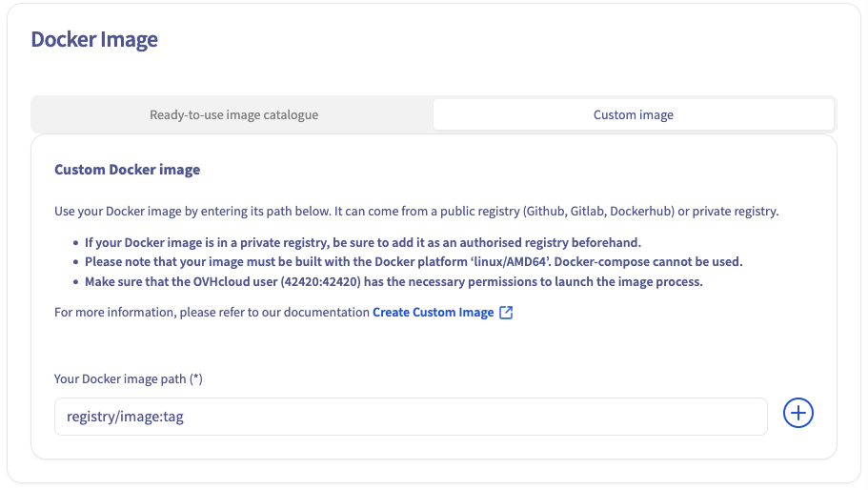Screen dimensions: 868x490
Task: Click the Docker Image section heading
Action: pyautogui.click(x=94, y=39)
